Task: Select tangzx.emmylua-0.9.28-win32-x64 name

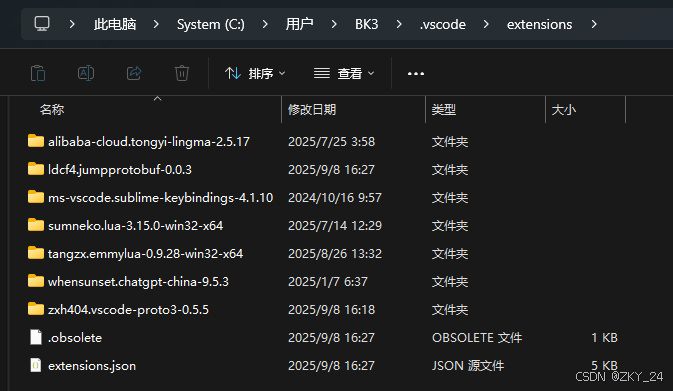Action: point(145,254)
